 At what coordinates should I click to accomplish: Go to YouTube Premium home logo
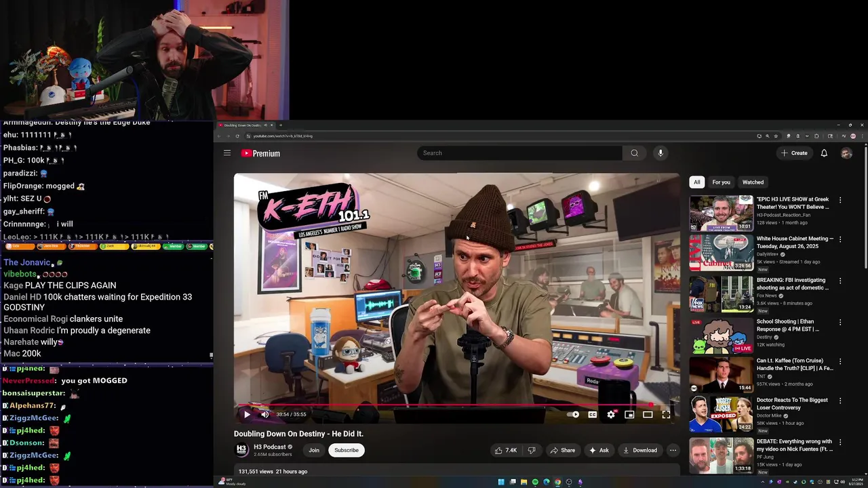point(260,153)
